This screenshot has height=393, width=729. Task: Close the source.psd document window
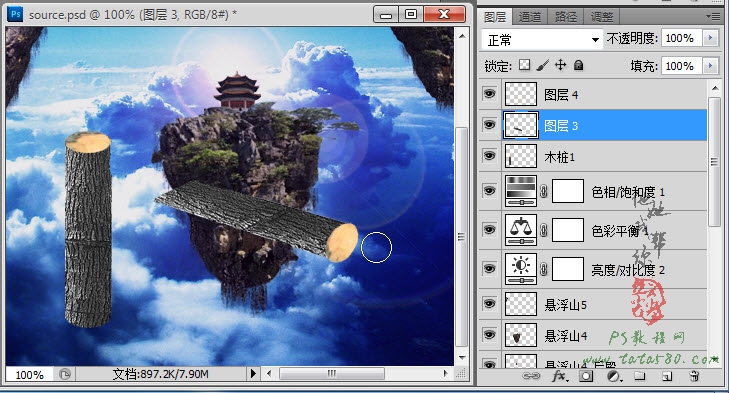(x=444, y=15)
